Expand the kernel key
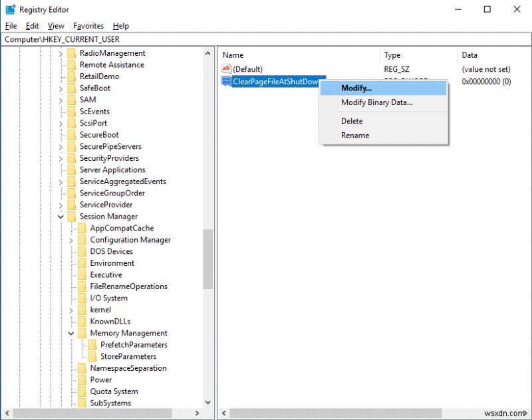This screenshot has height=420, width=532. pos(70,310)
